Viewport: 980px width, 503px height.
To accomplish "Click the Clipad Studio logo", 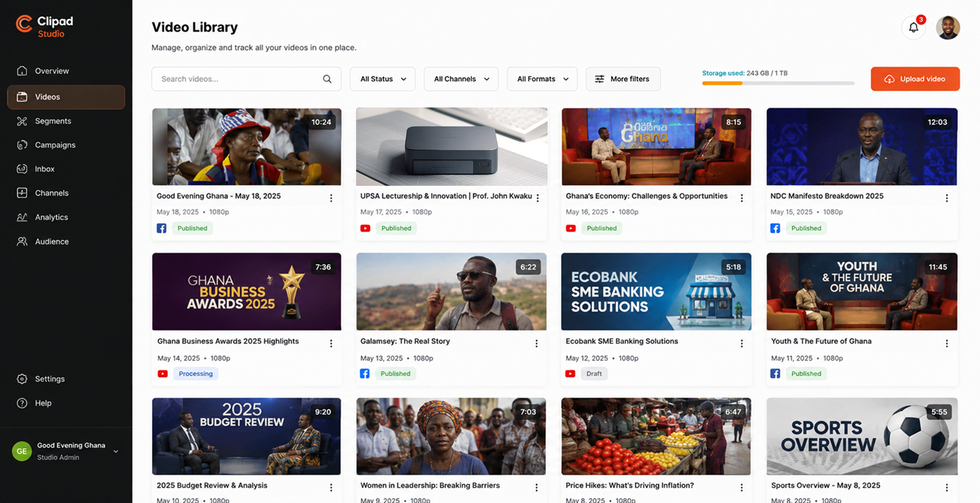I will 45,26.
